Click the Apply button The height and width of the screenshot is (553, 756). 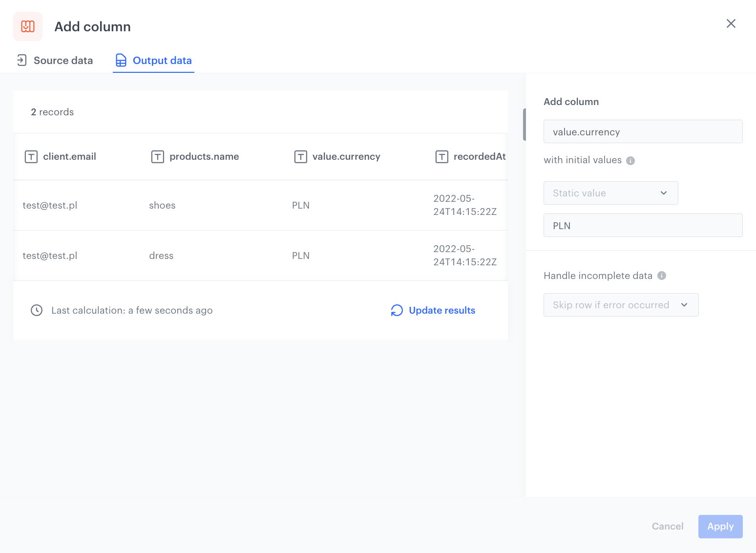[720, 526]
